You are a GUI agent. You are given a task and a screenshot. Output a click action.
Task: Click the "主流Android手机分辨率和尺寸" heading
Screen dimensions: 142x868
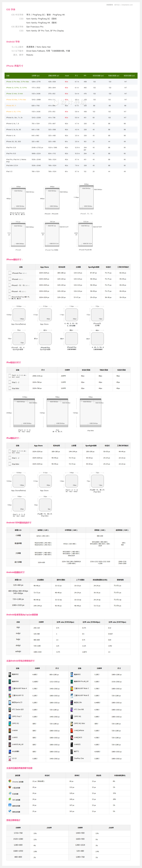pos(21,661)
